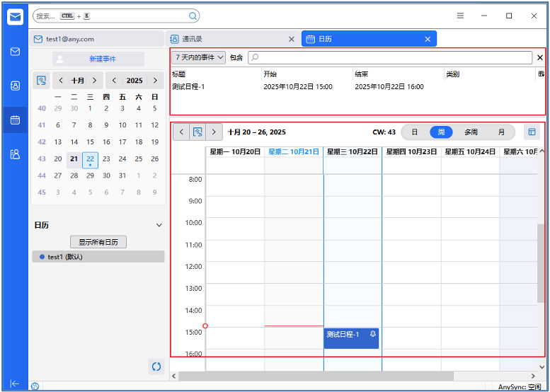Switch to Month view (月)

click(x=501, y=132)
